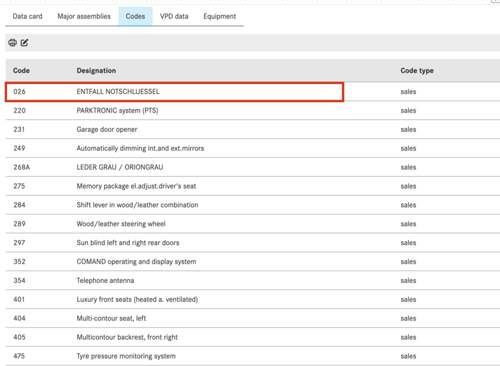Select code 284 cell
Screen dimensions: 500x366
point(19,205)
